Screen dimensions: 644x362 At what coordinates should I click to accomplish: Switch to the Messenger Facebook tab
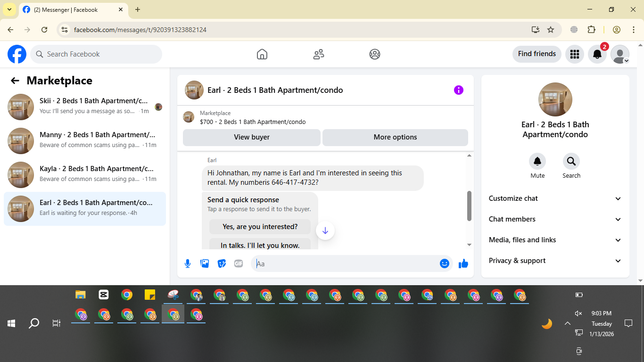(x=73, y=10)
